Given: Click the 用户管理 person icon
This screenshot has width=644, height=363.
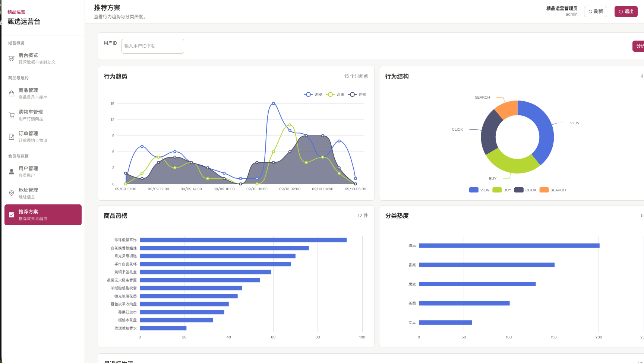Looking at the screenshot, I should pos(12,172).
